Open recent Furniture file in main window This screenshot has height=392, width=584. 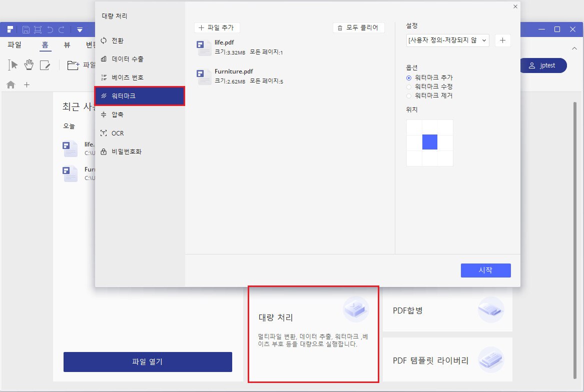pyautogui.click(x=79, y=174)
